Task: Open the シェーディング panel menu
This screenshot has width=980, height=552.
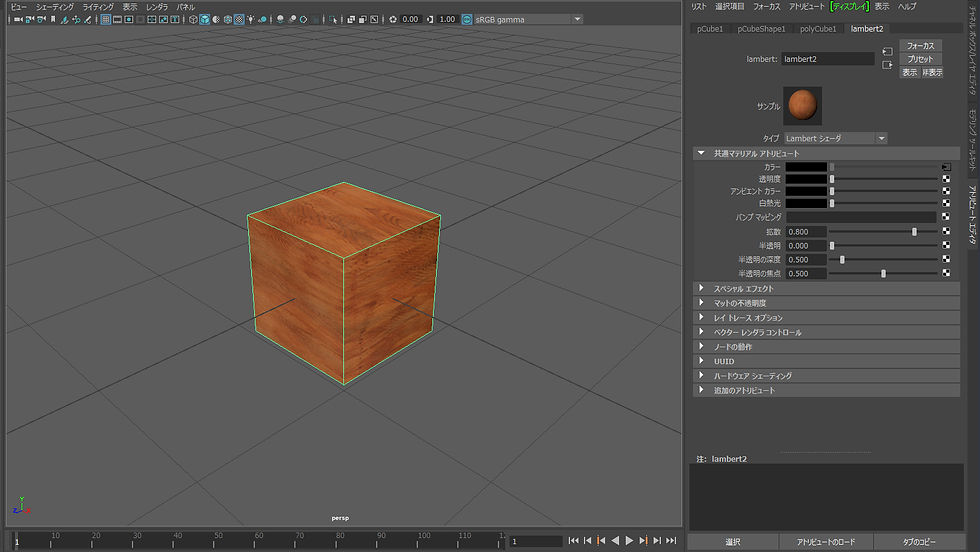Action: [55, 7]
